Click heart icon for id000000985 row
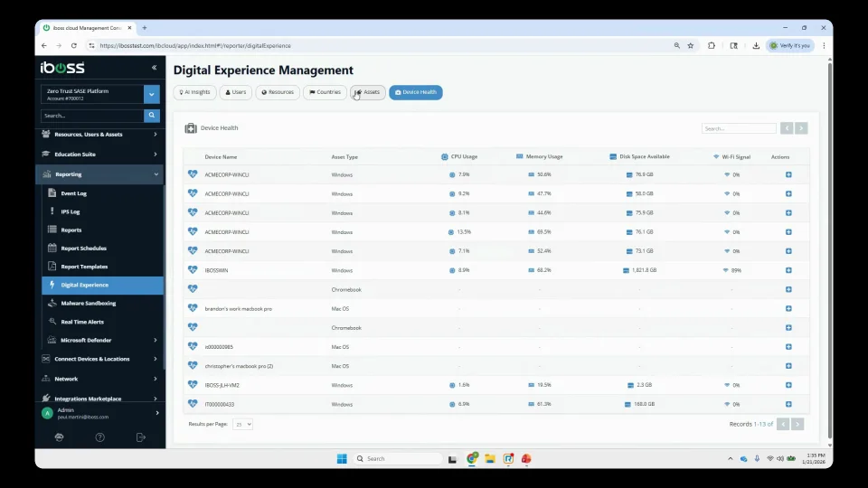The height and width of the screenshot is (488, 868). (x=193, y=346)
